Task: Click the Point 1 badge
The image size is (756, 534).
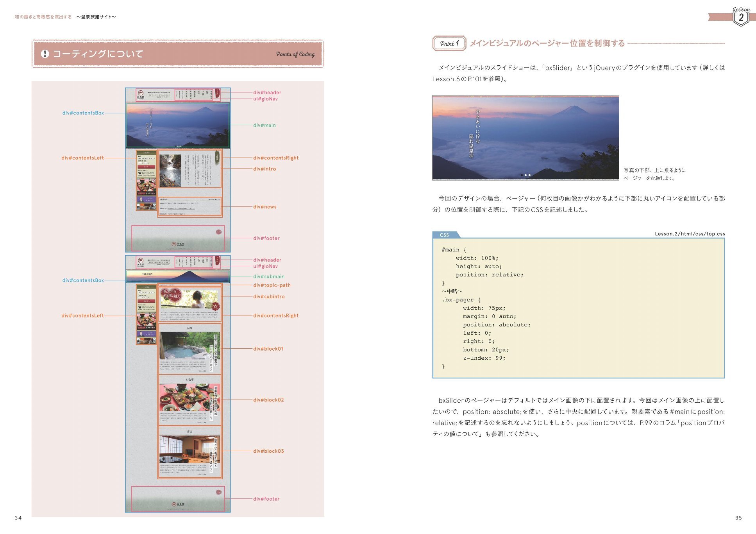Action: coord(449,43)
